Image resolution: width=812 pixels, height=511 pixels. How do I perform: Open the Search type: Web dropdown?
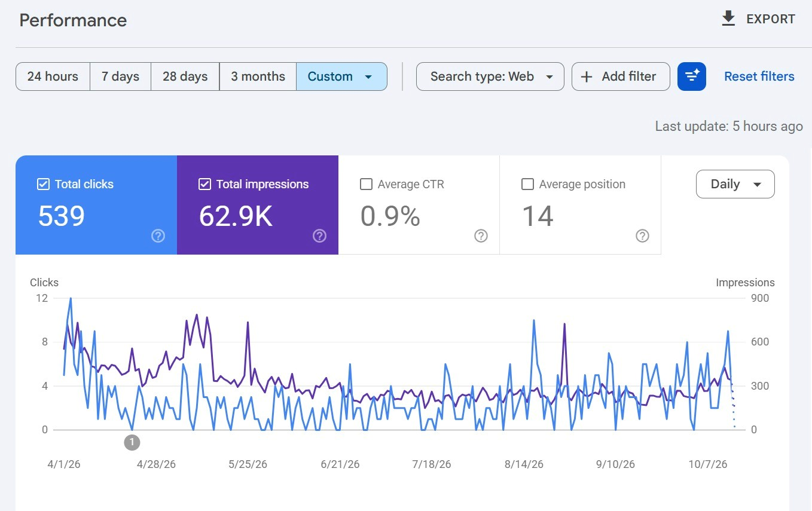click(490, 77)
